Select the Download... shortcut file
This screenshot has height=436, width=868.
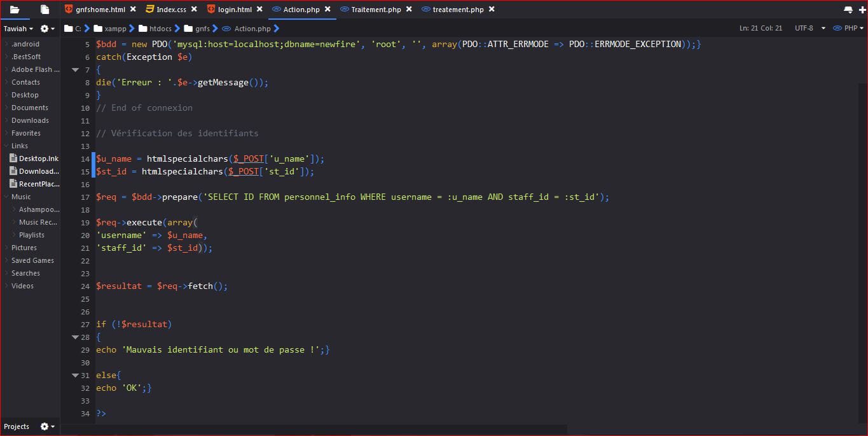(x=34, y=171)
